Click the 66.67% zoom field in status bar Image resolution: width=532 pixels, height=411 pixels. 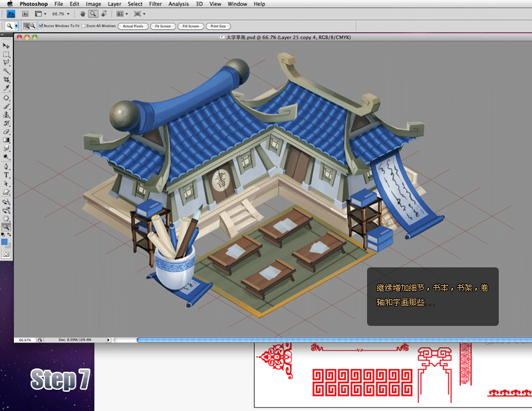click(25, 340)
